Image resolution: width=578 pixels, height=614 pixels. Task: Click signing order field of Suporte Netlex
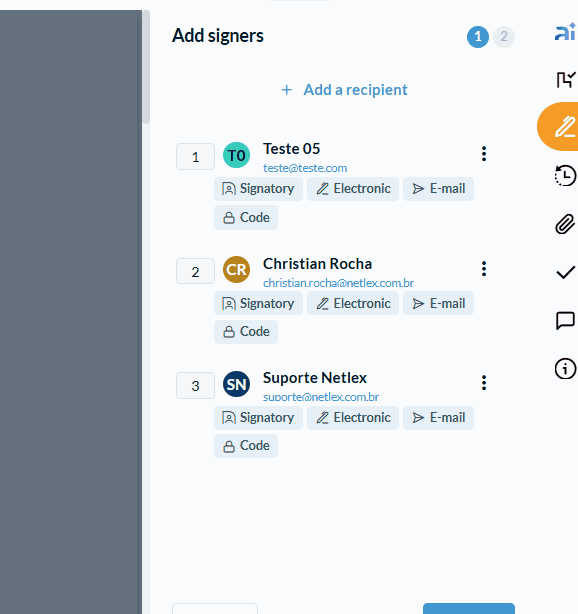point(195,385)
